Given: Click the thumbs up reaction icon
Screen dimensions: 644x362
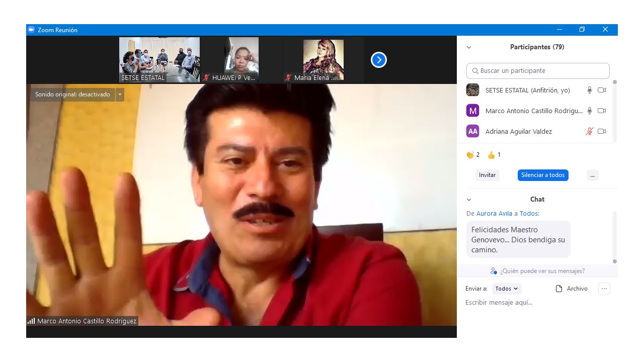Looking at the screenshot, I should click(491, 155).
